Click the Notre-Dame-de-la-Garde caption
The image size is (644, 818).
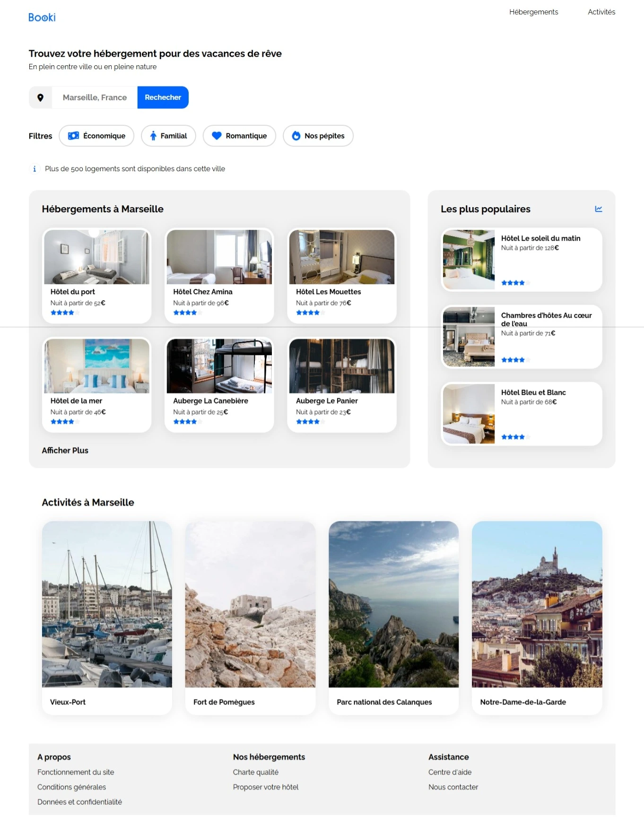tap(523, 702)
